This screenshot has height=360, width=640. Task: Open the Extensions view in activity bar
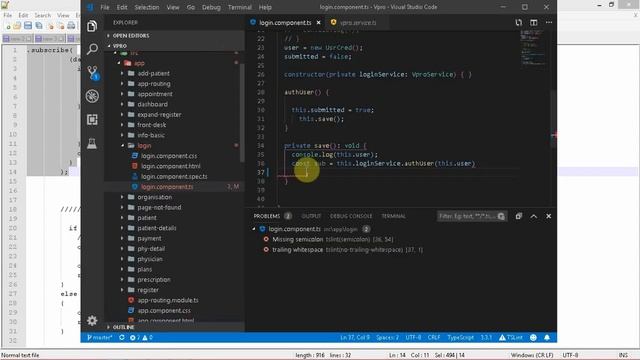pyautogui.click(x=92, y=119)
